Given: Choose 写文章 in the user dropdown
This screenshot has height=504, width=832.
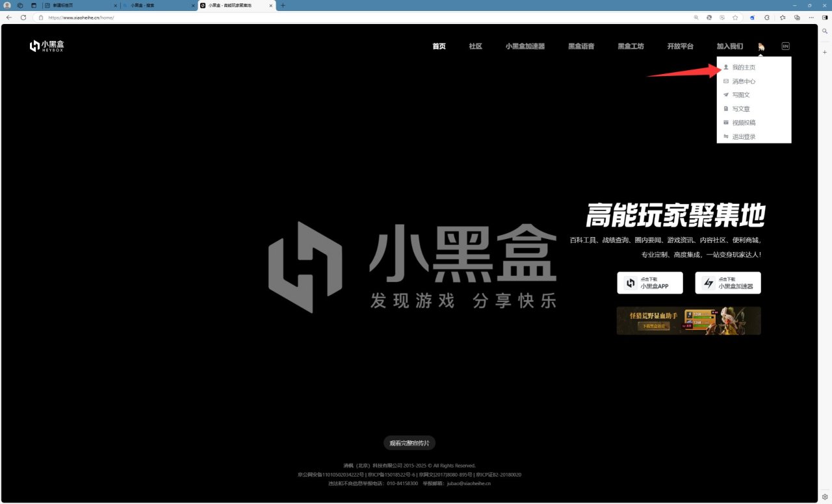Looking at the screenshot, I should click(754, 109).
